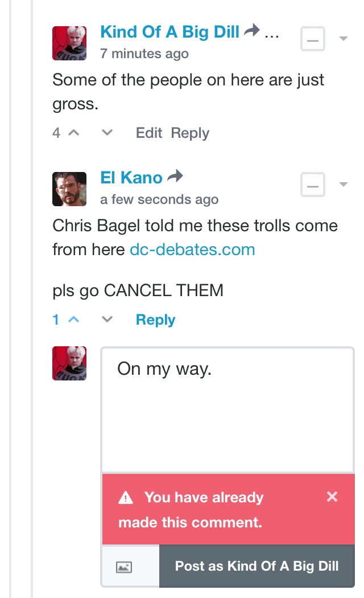Edit the 'just gross' comment

[x=149, y=133]
